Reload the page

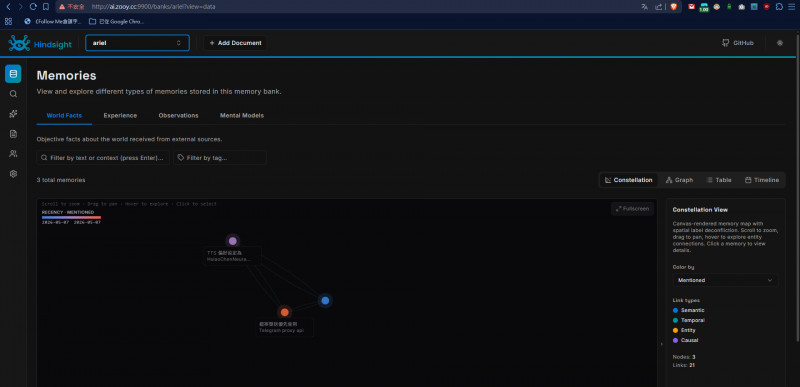click(x=33, y=7)
